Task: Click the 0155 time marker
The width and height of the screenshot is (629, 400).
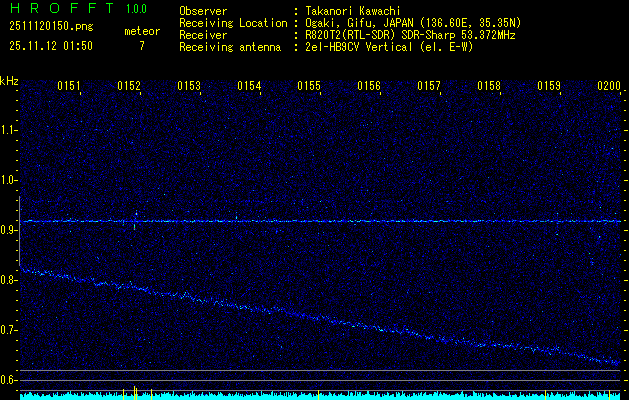Action: 309,87
